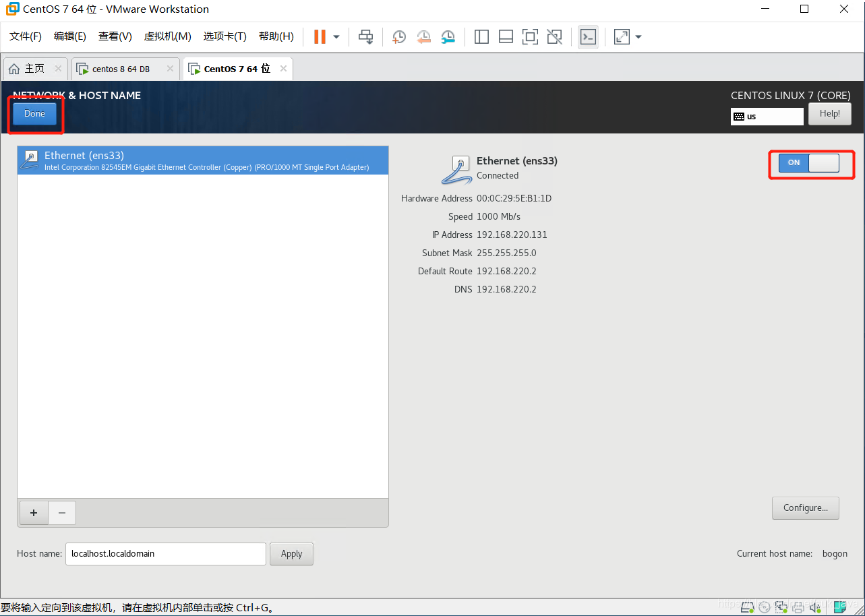Click the Done button
Viewport: 865px width, 616px height.
point(34,113)
